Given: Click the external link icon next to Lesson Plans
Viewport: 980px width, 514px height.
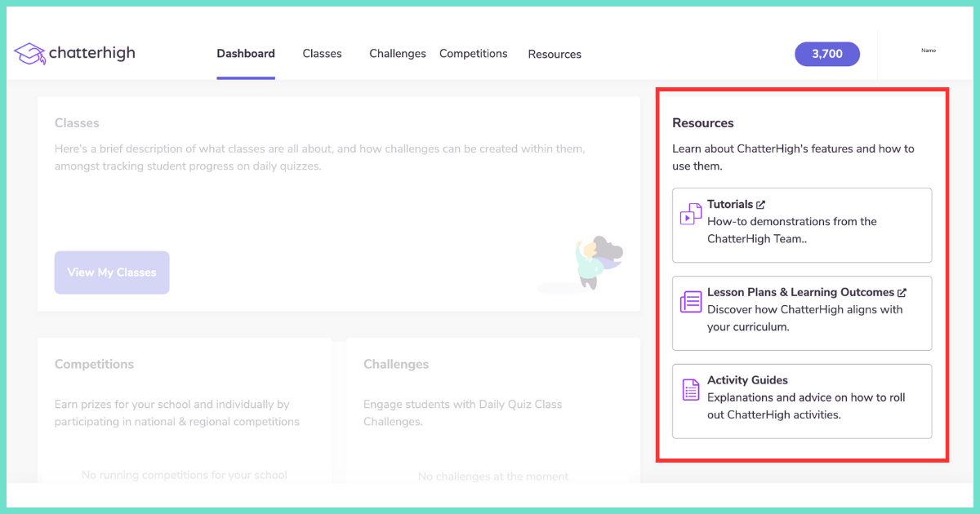Looking at the screenshot, I should click(x=902, y=291).
